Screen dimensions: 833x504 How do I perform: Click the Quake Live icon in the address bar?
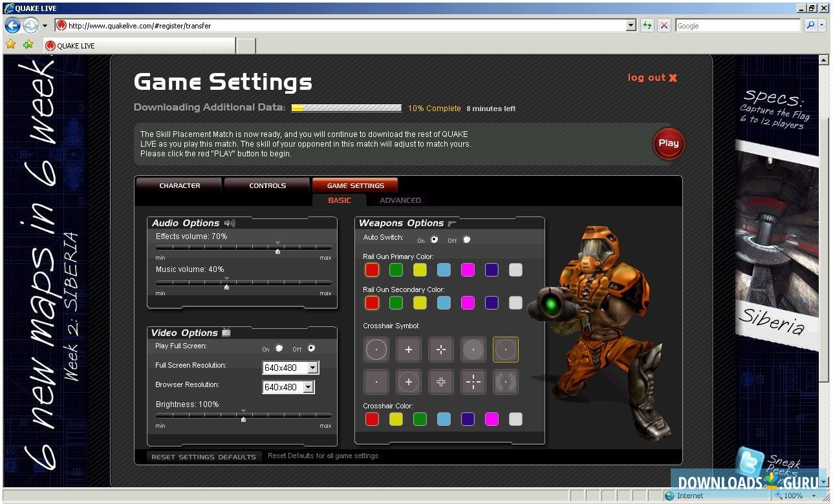(61, 26)
